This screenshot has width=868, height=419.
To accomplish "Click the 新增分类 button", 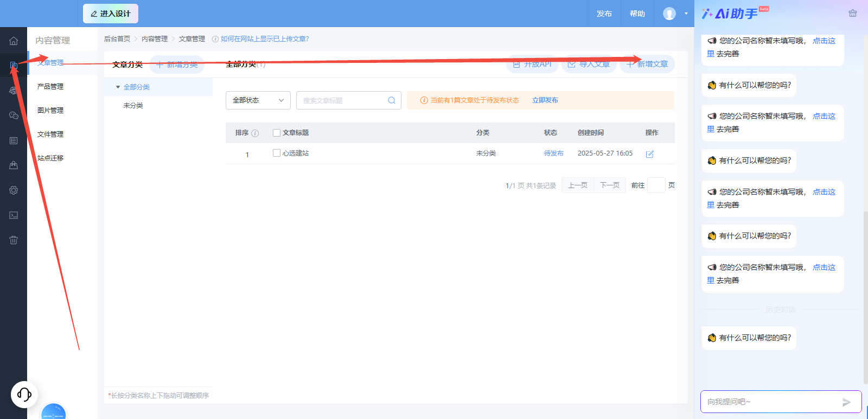I will 177,65.
